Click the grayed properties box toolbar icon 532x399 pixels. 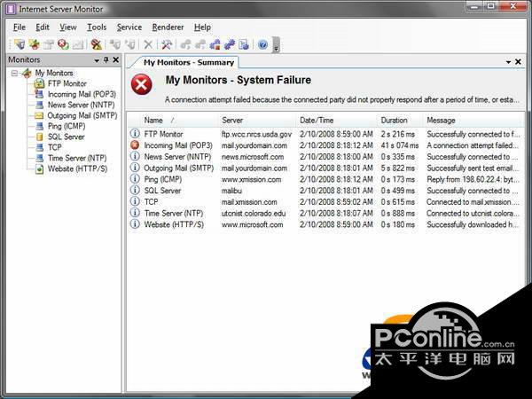[49, 44]
